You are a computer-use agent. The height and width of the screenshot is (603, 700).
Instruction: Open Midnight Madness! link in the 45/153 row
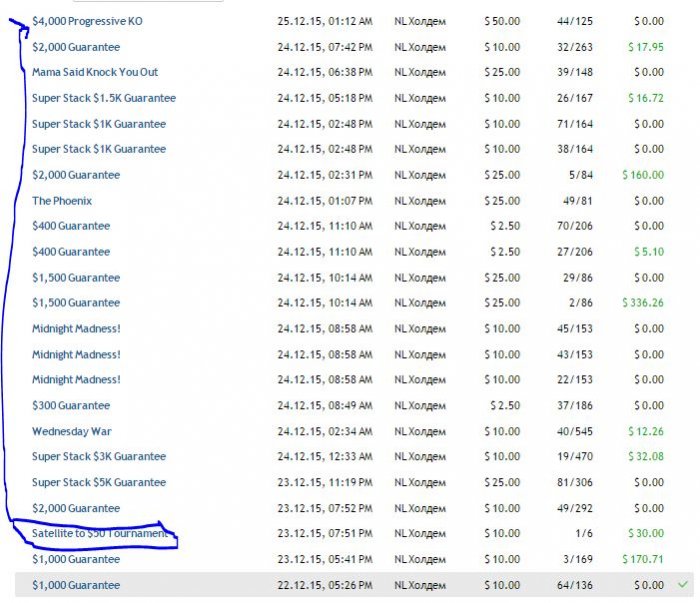[x=76, y=329]
